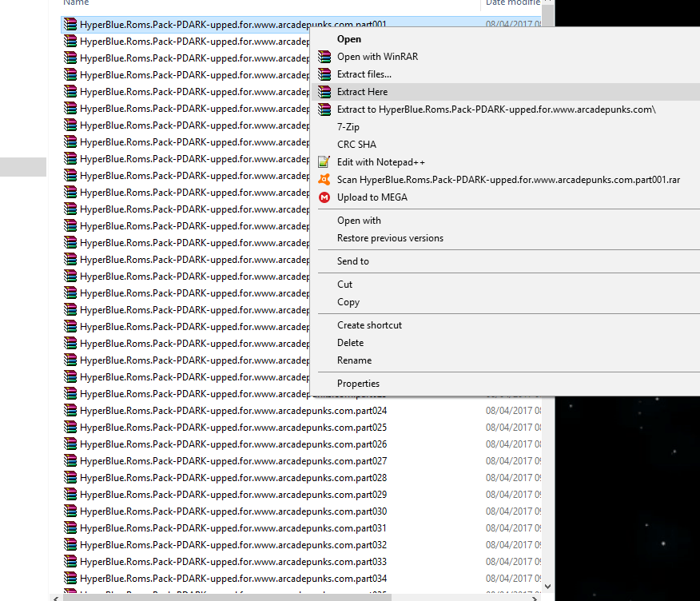Open the Send to submenu
This screenshot has height=601, width=700.
[505, 261]
